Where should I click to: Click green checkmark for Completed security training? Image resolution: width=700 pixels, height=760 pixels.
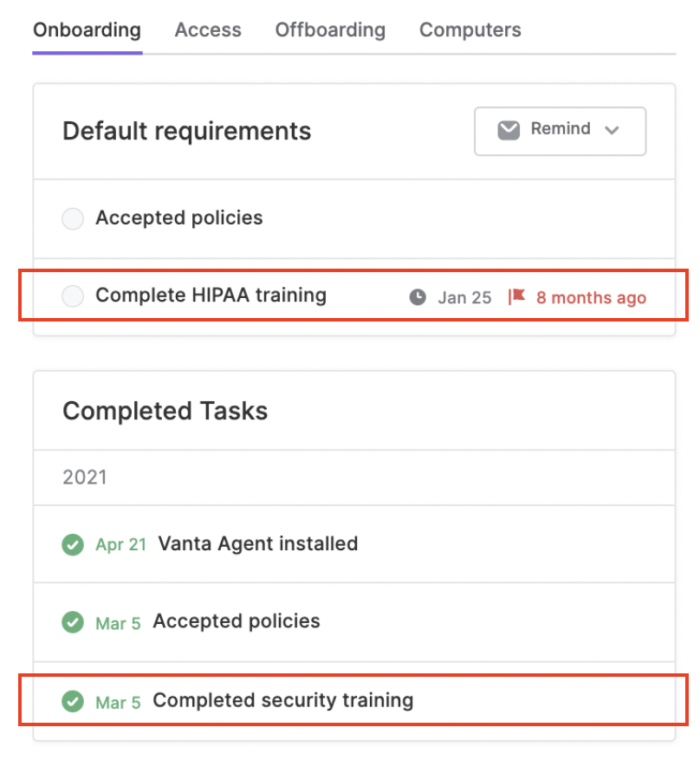tap(73, 701)
